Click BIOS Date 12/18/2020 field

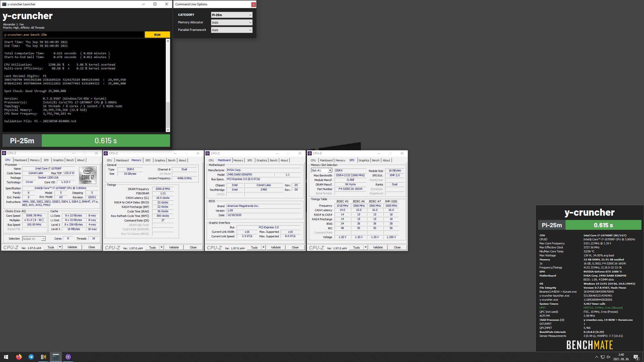(x=264, y=215)
